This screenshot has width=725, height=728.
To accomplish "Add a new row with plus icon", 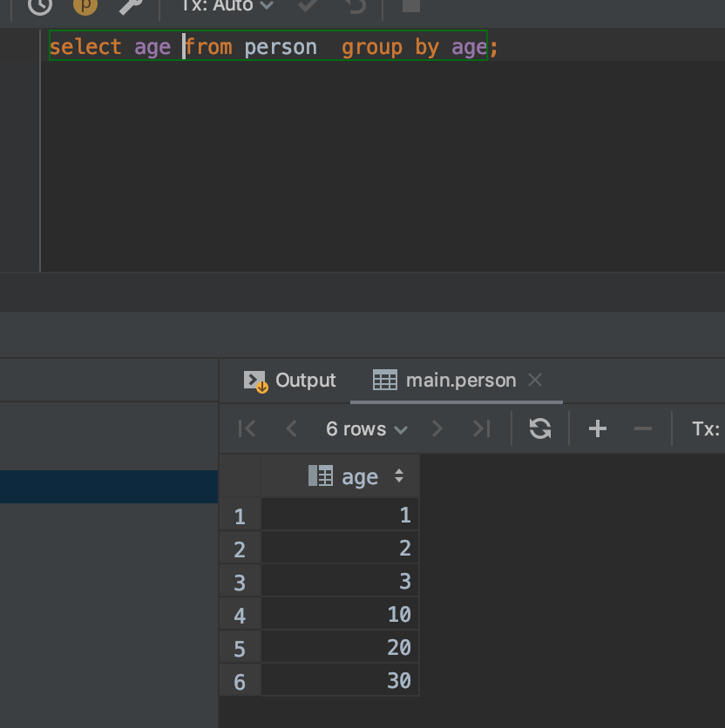I will [598, 428].
